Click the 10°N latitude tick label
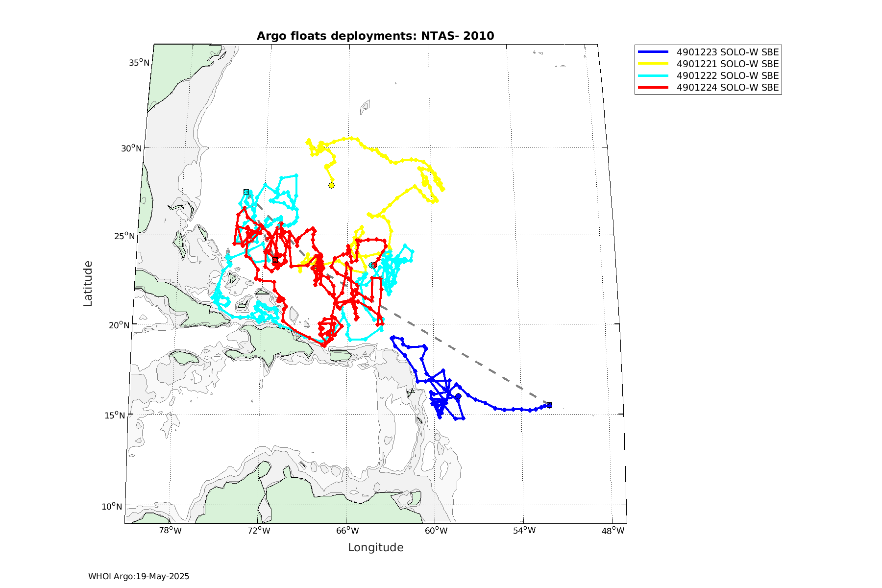882x588 pixels. [x=112, y=506]
